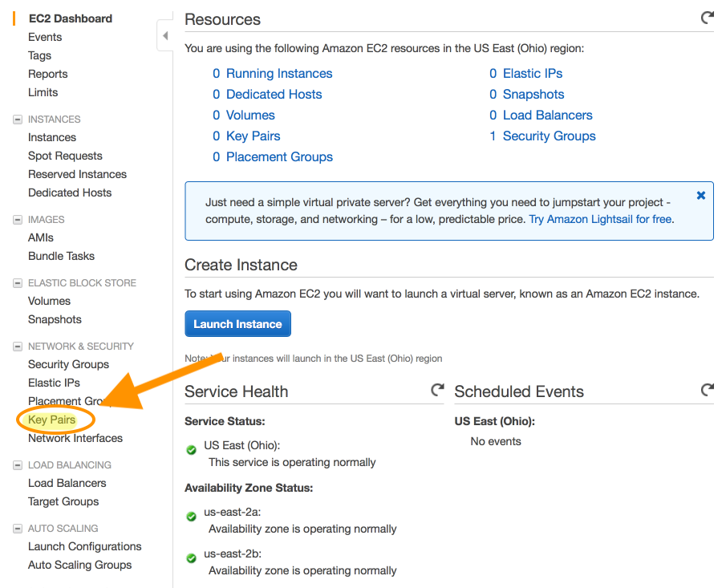Open the Load Balancers resource link
This screenshot has width=726, height=588.
click(548, 116)
